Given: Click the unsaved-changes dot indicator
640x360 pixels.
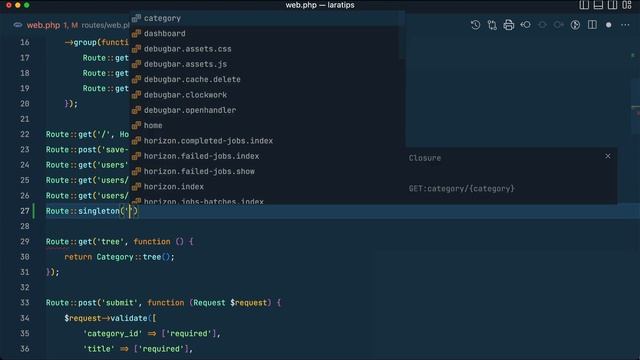Looking at the screenshot, I should (x=609, y=25).
